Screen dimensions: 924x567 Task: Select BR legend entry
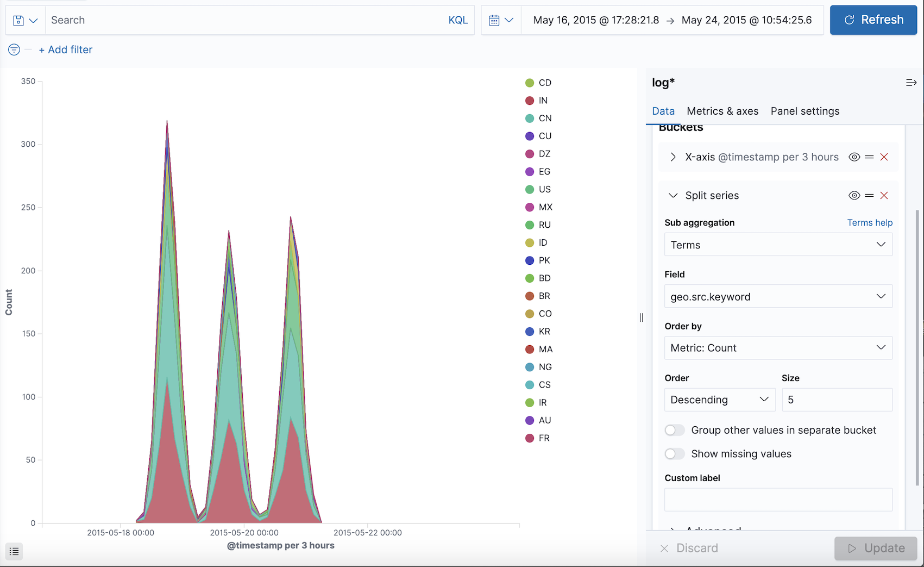tap(538, 296)
